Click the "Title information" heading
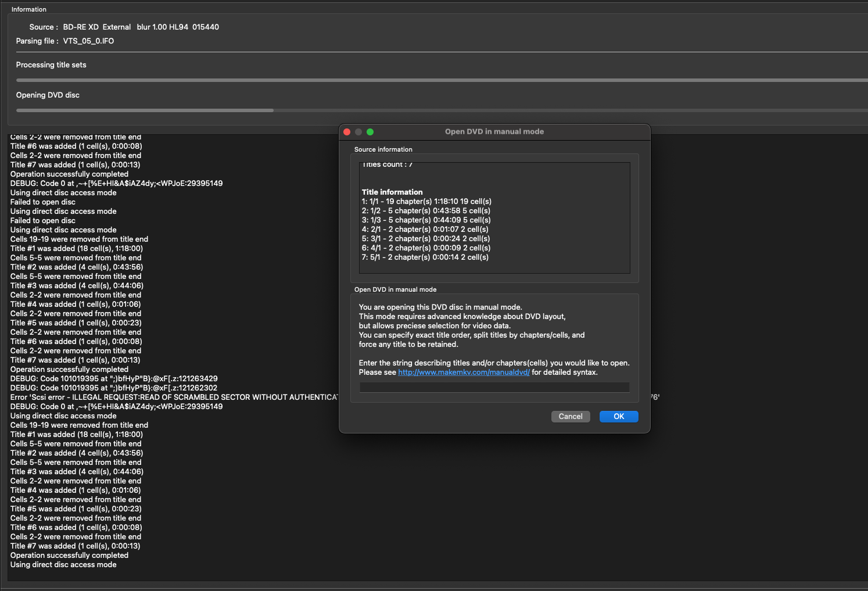 [392, 192]
